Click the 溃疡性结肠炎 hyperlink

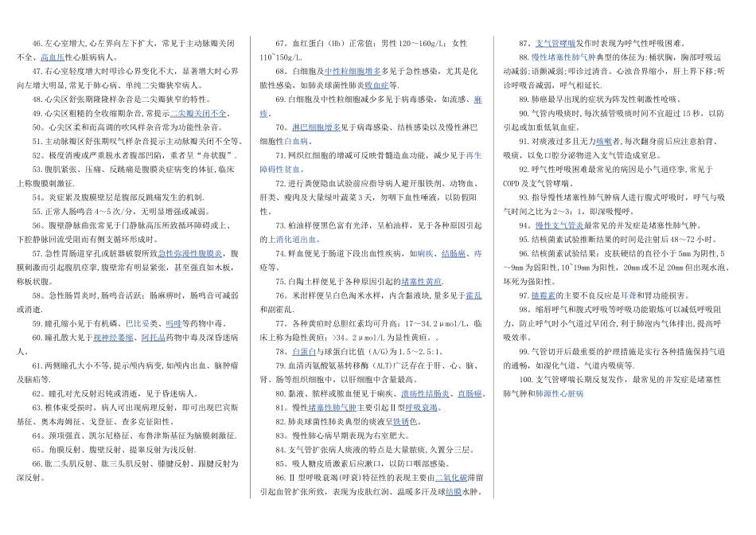pyautogui.click(x=425, y=393)
